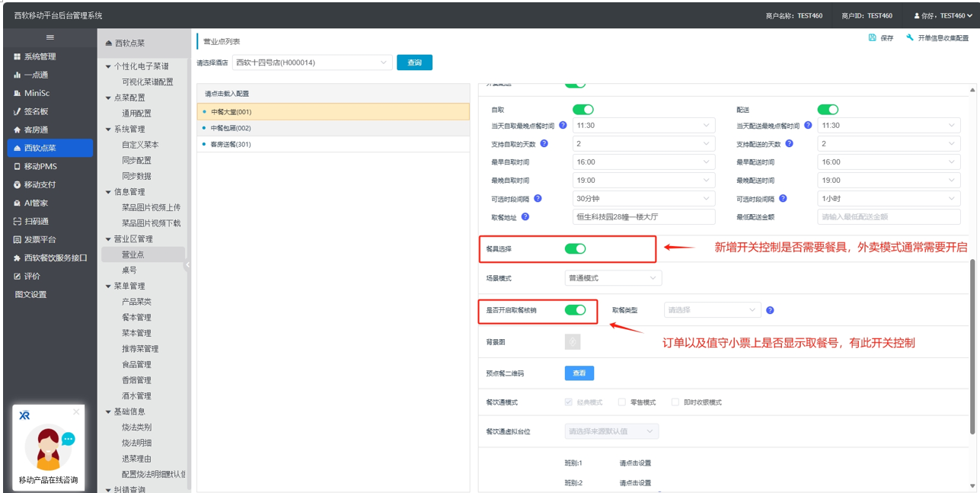Image resolution: width=980 pixels, height=493 pixels.
Task: Click the 查询 button
Action: pyautogui.click(x=414, y=62)
